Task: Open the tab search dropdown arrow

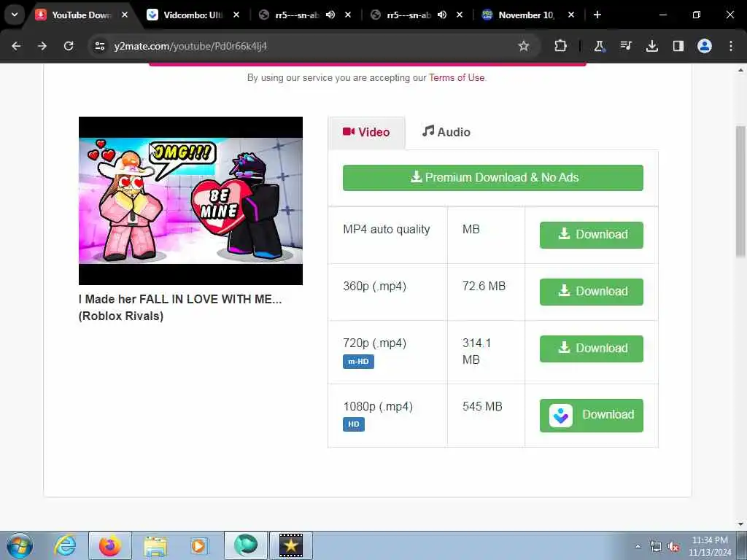Action: [x=15, y=15]
